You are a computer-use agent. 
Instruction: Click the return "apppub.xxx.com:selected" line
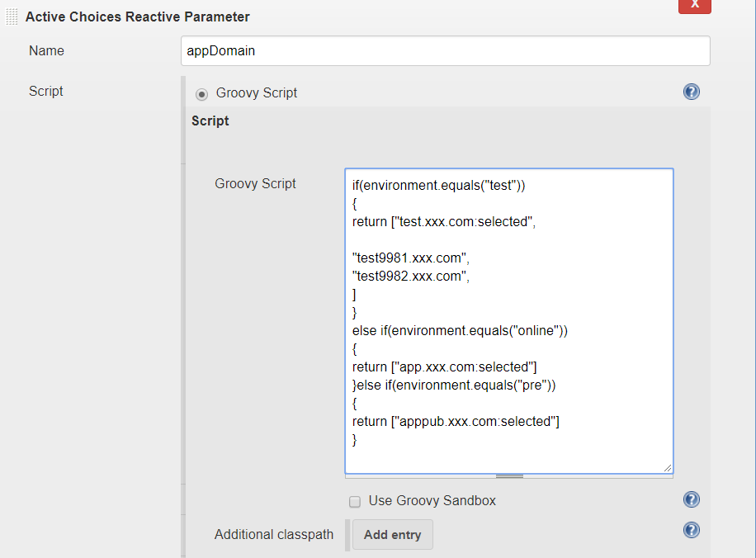pyautogui.click(x=456, y=421)
